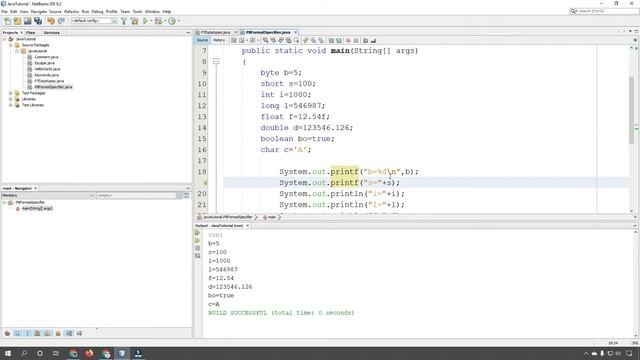Toggle Show Inherited Members in Navigator
The height and width of the screenshot is (360, 640).
(x=7, y=333)
